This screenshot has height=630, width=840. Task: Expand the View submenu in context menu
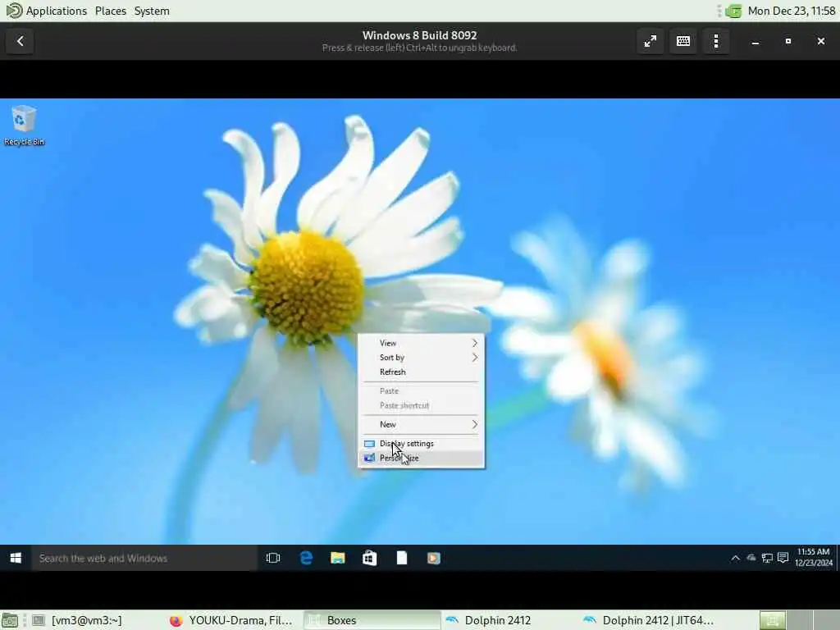tap(421, 343)
